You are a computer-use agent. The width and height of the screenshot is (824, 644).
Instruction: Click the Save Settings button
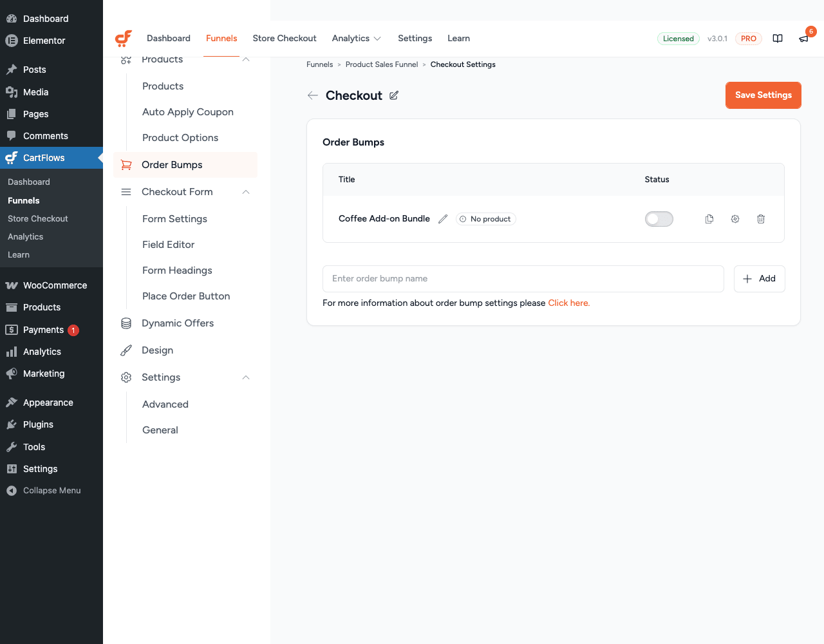[763, 95]
